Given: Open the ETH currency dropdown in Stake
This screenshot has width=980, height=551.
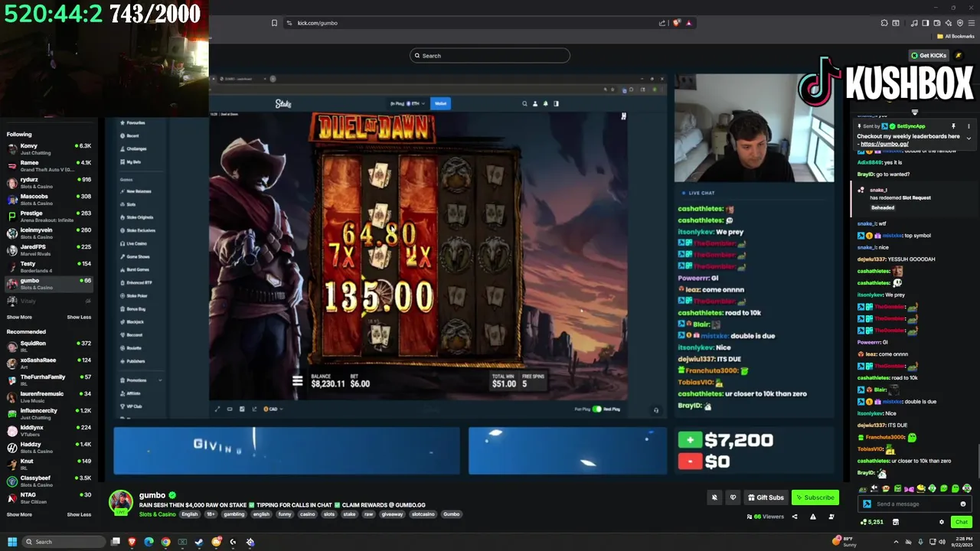Looking at the screenshot, I should point(407,103).
